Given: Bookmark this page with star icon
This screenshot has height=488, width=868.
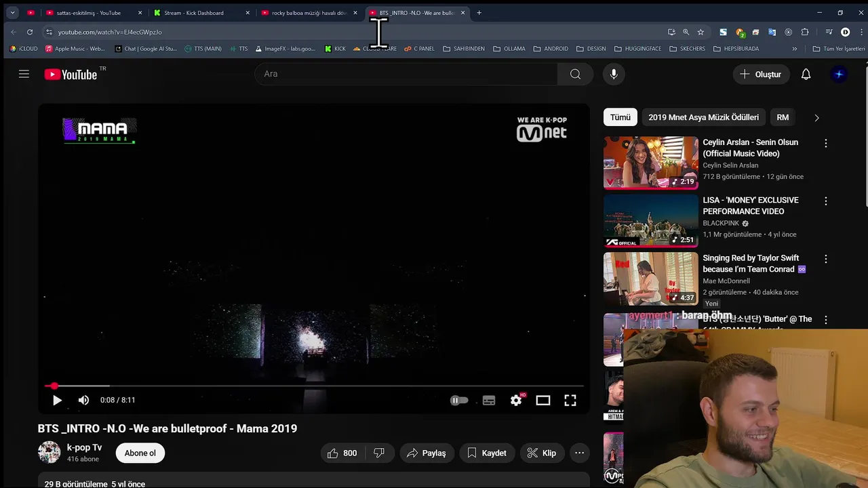Looking at the screenshot, I should (701, 32).
